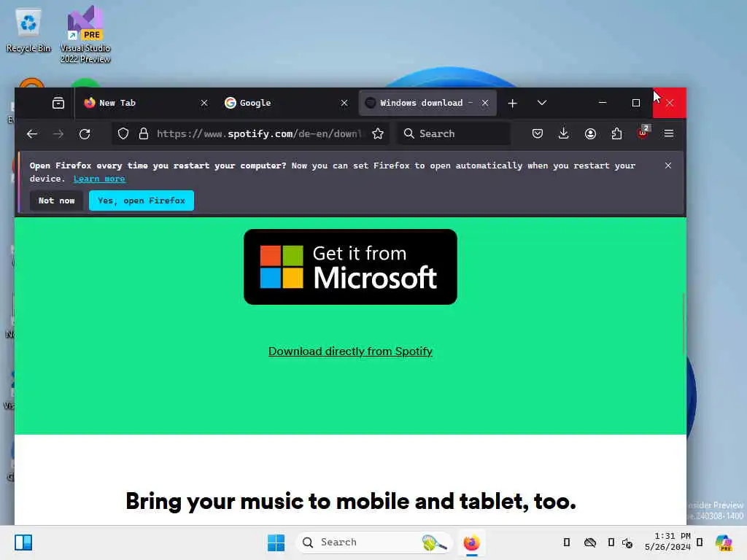
Task: Go back to previous page
Action: click(32, 134)
